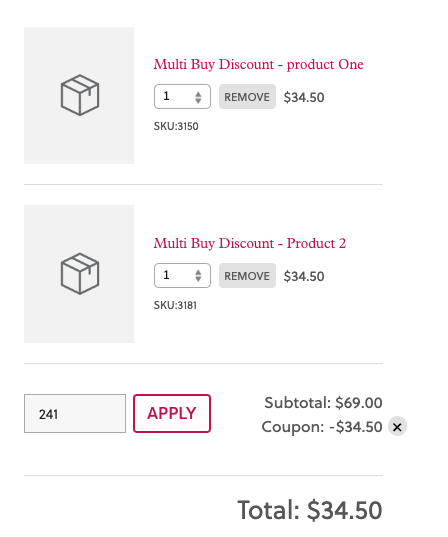The width and height of the screenshot is (448, 537).
Task: Select the gray thumbnail area of Product 2
Action: point(79,274)
